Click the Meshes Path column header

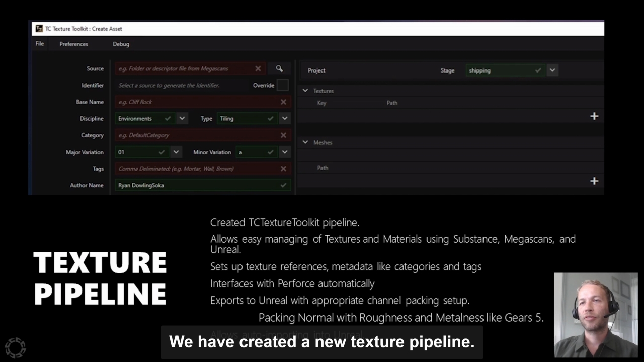pos(323,168)
